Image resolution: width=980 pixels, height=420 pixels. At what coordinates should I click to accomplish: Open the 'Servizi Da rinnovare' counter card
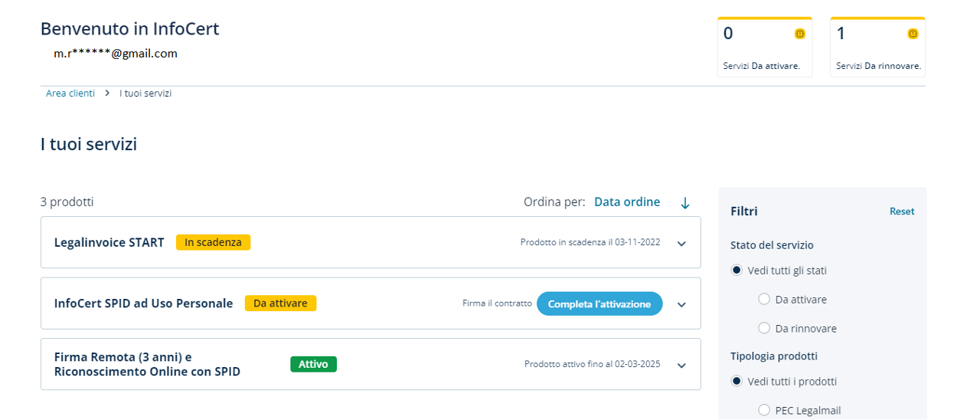(877, 48)
